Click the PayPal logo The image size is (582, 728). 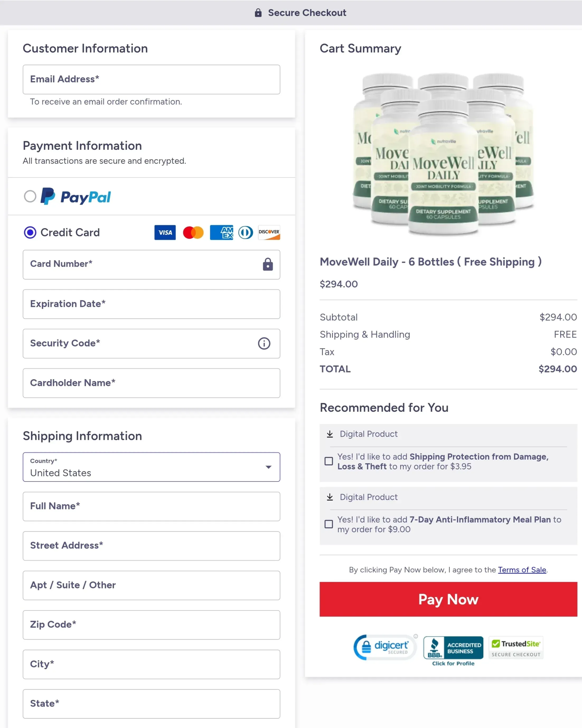76,196
